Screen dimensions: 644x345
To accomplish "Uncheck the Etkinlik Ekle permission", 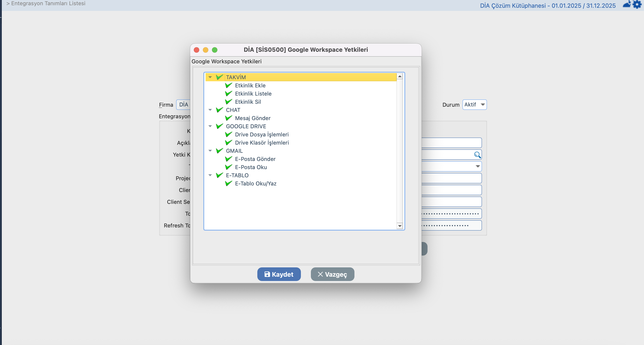I will (x=229, y=86).
